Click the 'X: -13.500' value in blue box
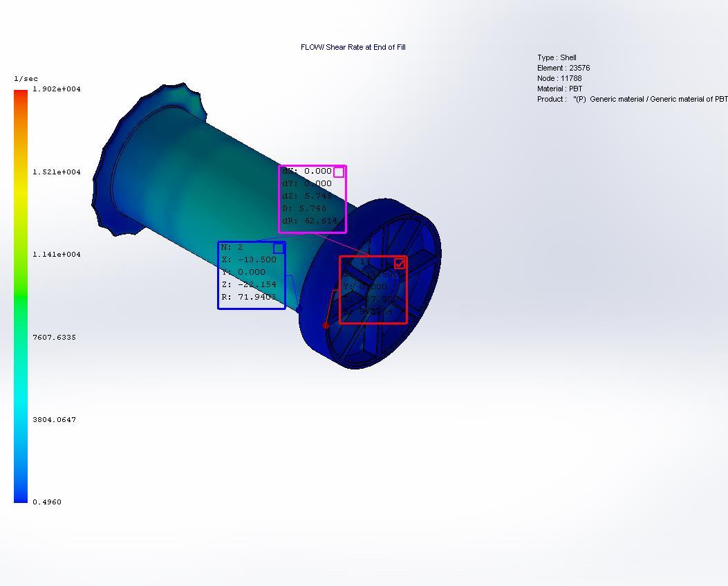Viewport: 728px width, 586px height. click(249, 259)
